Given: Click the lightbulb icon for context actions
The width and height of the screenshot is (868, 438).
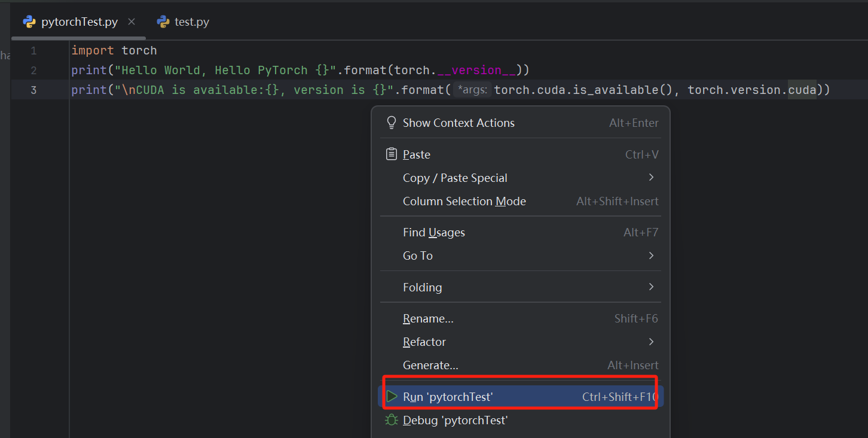Looking at the screenshot, I should tap(392, 123).
